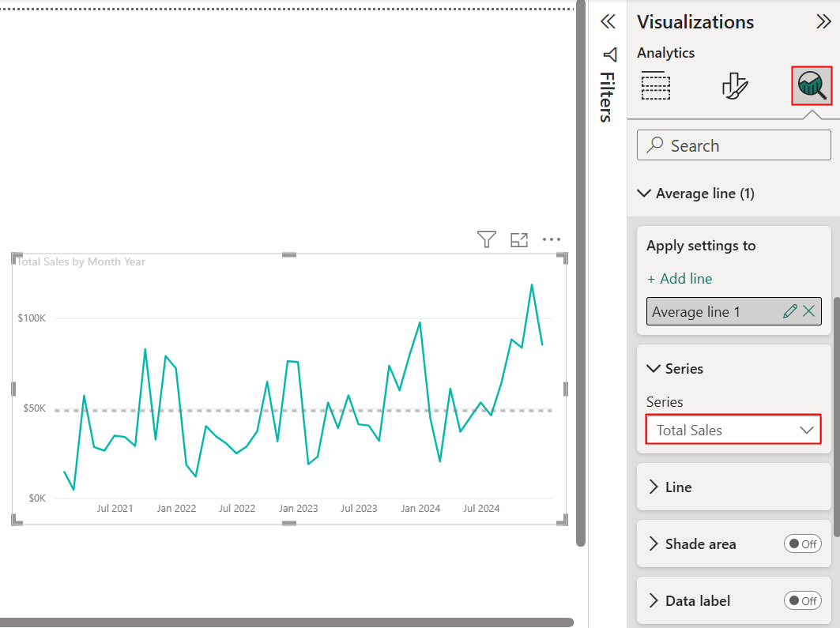
Task: Click the + Add line link
Action: click(680, 279)
